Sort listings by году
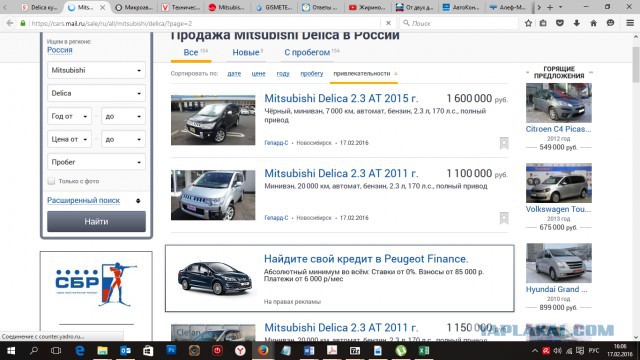Image resolution: width=640 pixels, height=360 pixels. (283, 73)
